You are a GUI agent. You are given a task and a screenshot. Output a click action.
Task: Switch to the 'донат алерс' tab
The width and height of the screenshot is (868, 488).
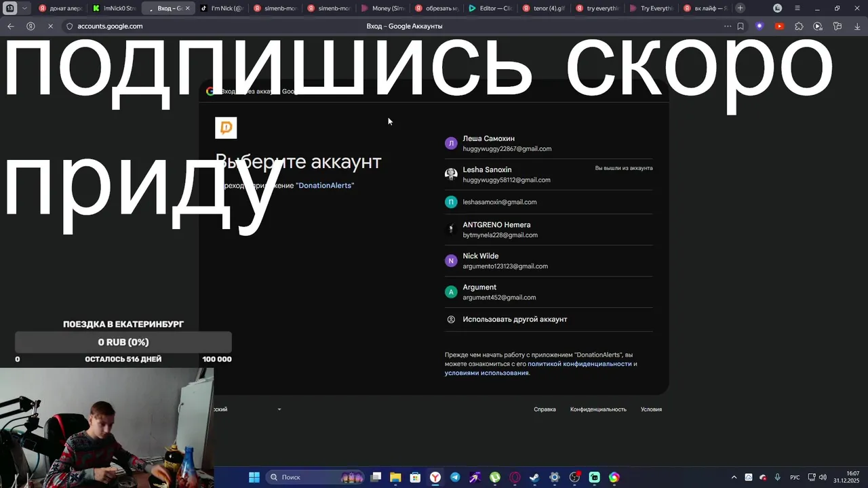(x=60, y=8)
